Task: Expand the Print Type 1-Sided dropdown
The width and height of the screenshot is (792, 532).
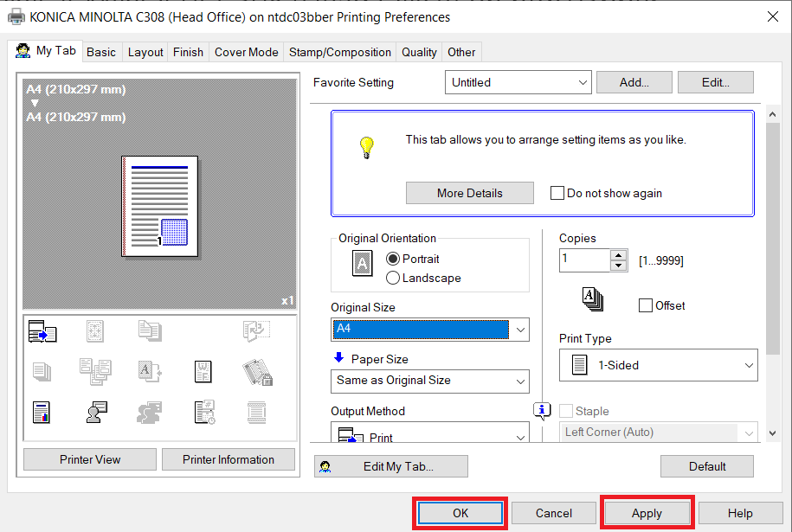Action: [x=659, y=365]
